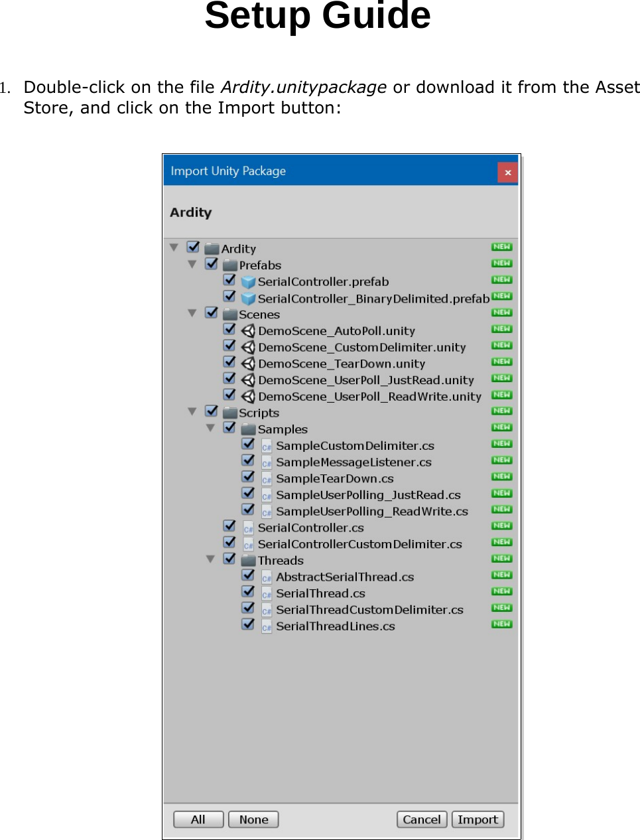Select the SerialThreadLines.cs file name
This screenshot has width=640, height=840.
coord(336,626)
